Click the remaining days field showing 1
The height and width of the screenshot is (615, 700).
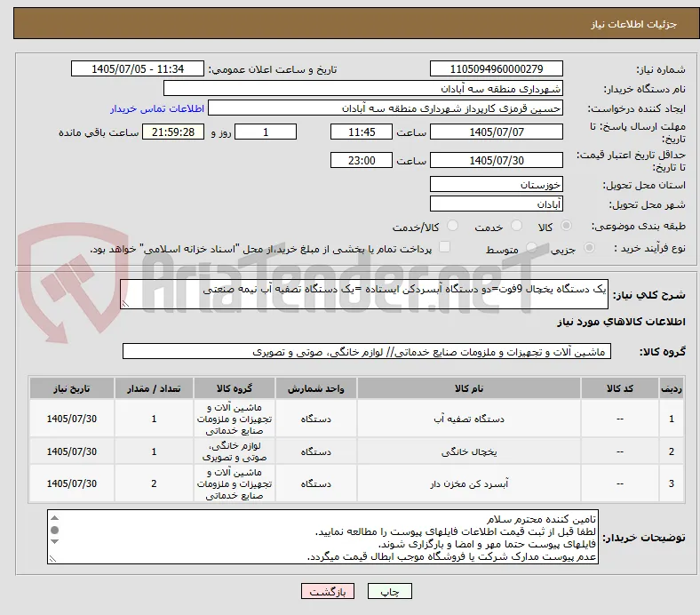[x=266, y=132]
